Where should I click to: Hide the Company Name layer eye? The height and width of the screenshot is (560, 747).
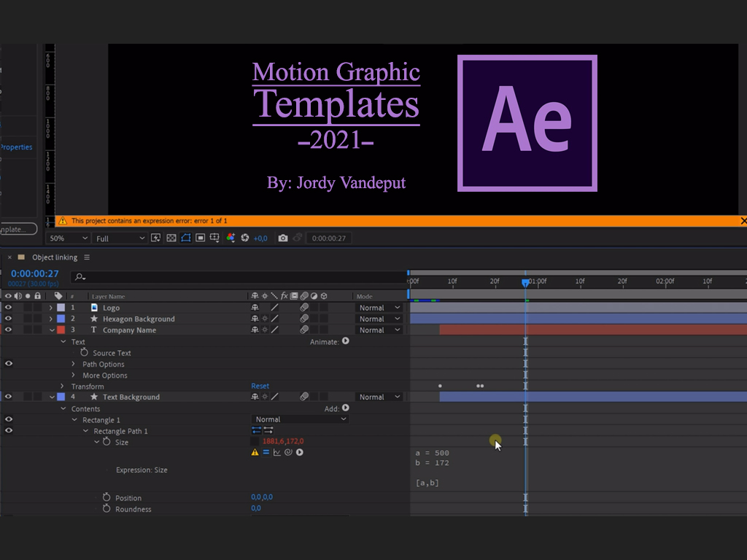(x=8, y=330)
